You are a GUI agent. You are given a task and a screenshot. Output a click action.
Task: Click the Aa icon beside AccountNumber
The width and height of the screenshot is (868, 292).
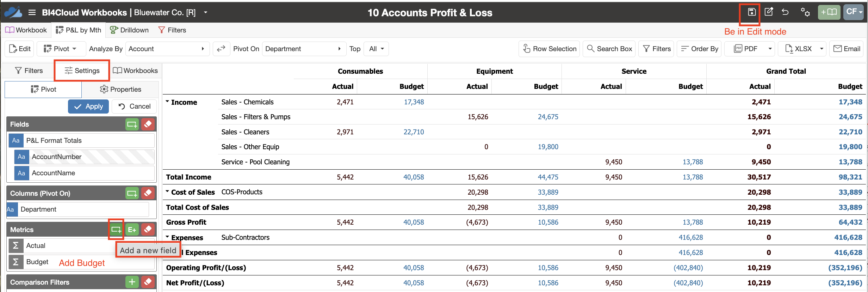21,157
